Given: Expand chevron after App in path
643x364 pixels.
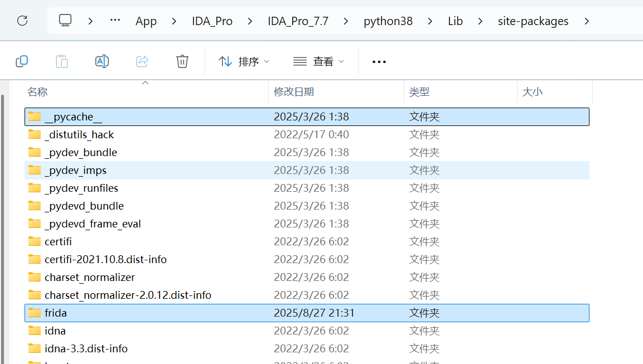Looking at the screenshot, I should (x=175, y=21).
